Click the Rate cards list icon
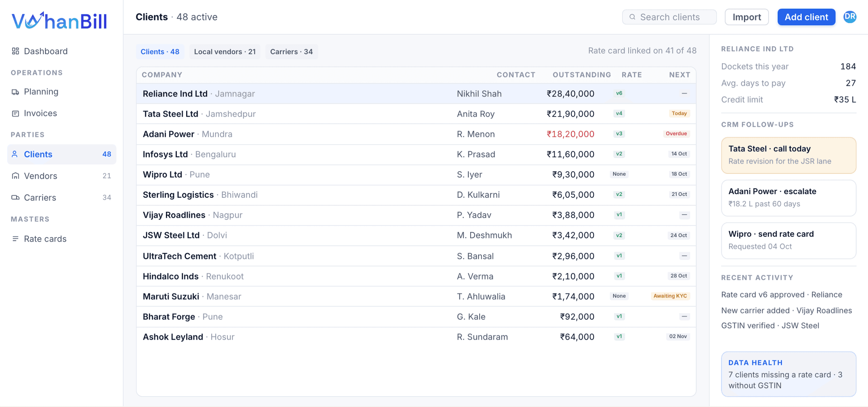Image resolution: width=868 pixels, height=407 pixels. click(x=15, y=239)
